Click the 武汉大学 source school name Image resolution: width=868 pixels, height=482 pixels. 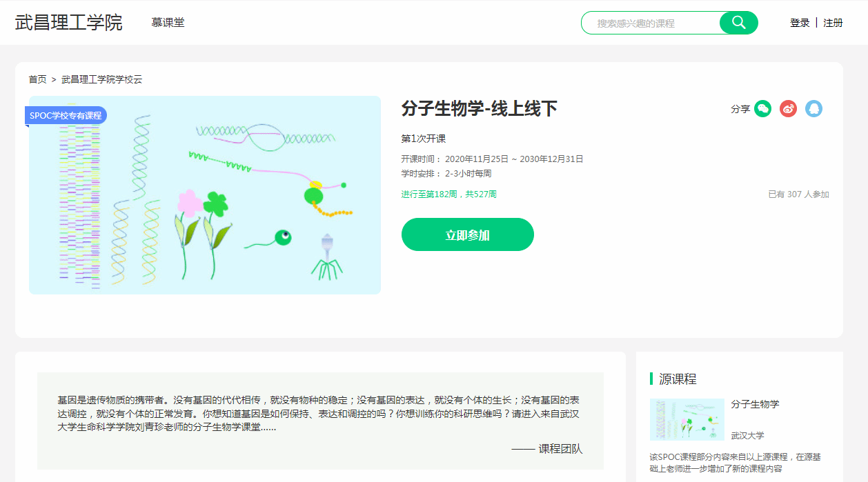[747, 435]
